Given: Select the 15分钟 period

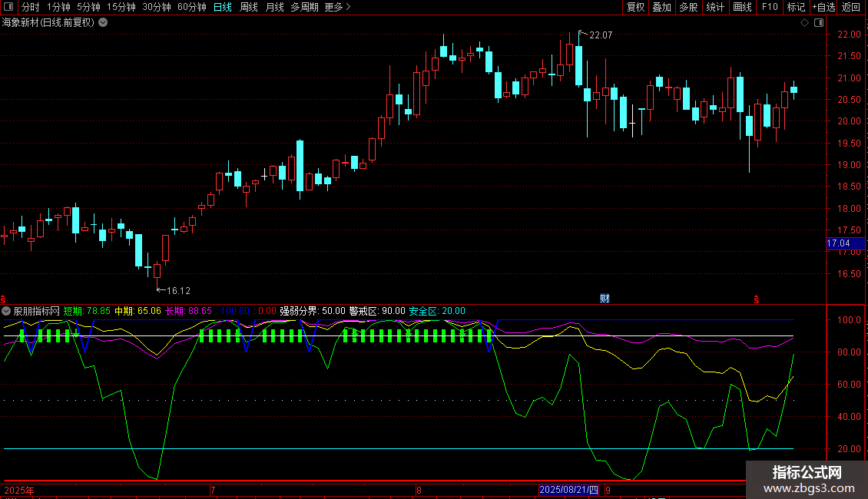Looking at the screenshot, I should pyautogui.click(x=121, y=7).
